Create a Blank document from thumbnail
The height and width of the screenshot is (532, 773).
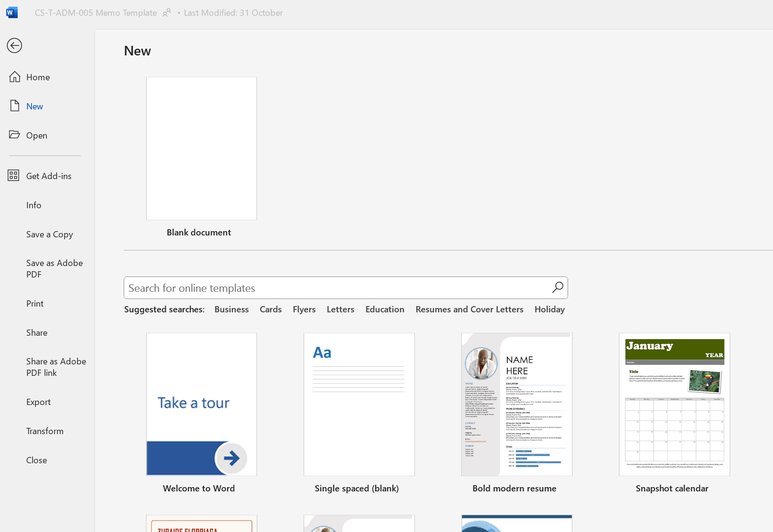(x=202, y=149)
